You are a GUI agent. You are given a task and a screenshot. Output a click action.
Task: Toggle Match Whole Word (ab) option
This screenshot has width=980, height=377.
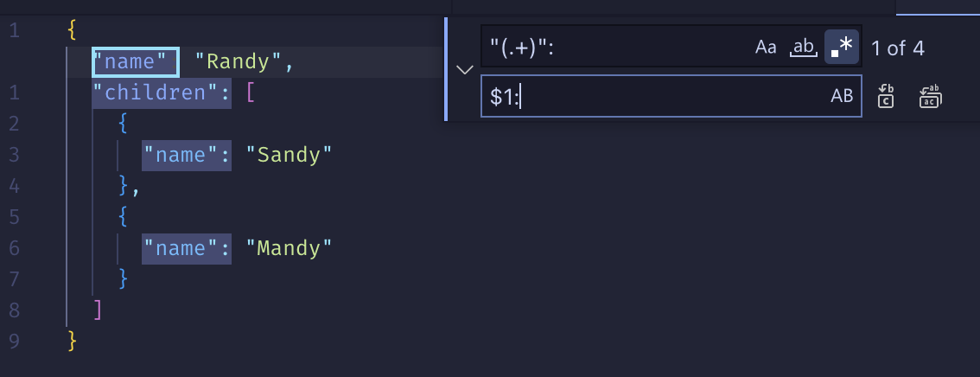pos(804,47)
